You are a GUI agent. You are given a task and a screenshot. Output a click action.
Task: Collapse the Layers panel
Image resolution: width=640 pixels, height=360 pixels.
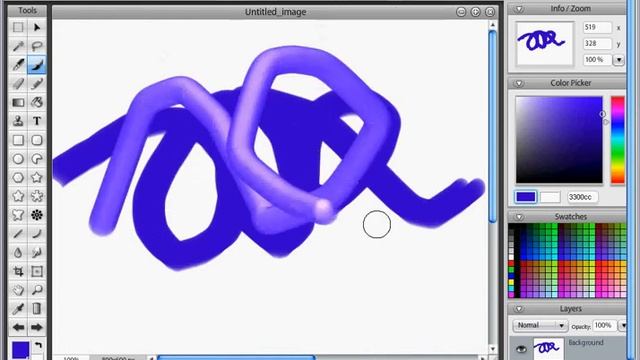pyautogui.click(x=519, y=309)
